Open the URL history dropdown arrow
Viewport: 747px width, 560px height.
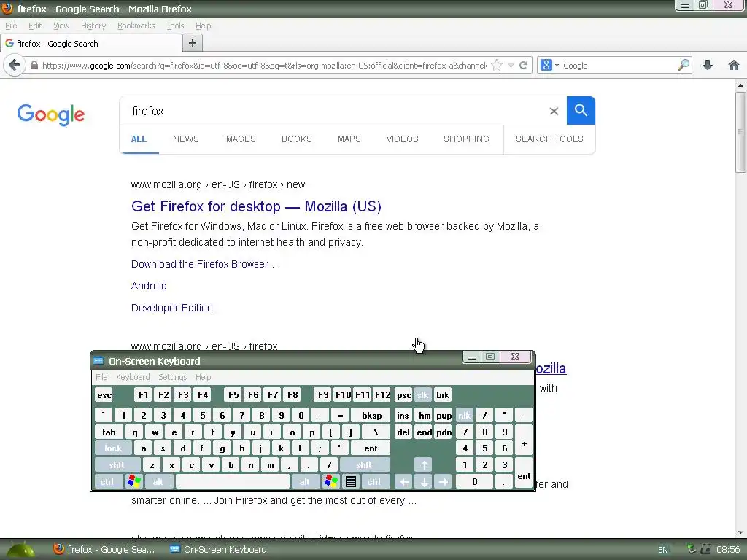coord(511,65)
